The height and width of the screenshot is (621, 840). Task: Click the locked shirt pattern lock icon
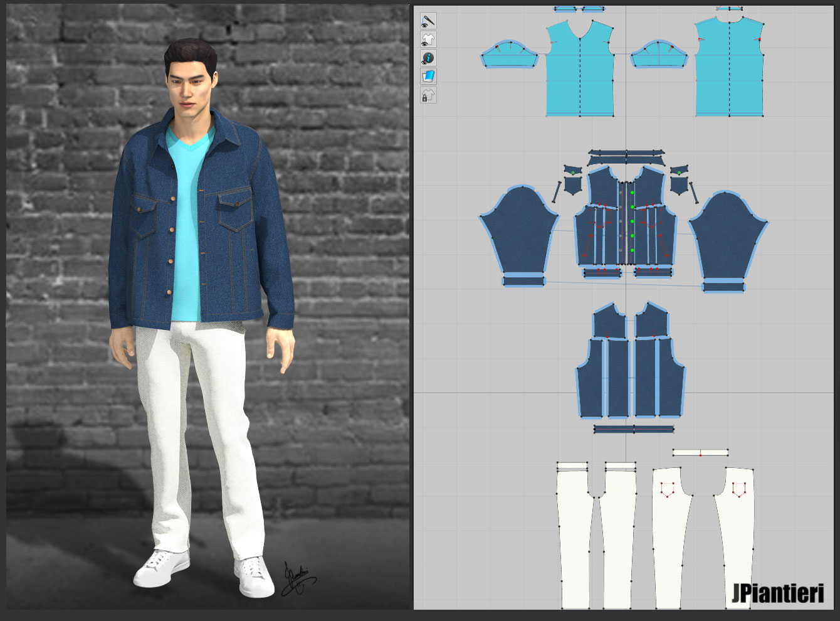428,95
